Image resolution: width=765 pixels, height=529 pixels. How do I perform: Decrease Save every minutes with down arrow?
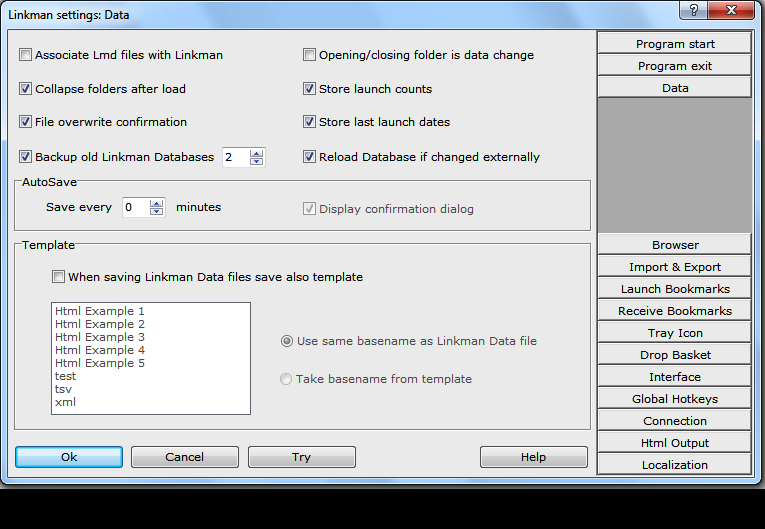(156, 212)
